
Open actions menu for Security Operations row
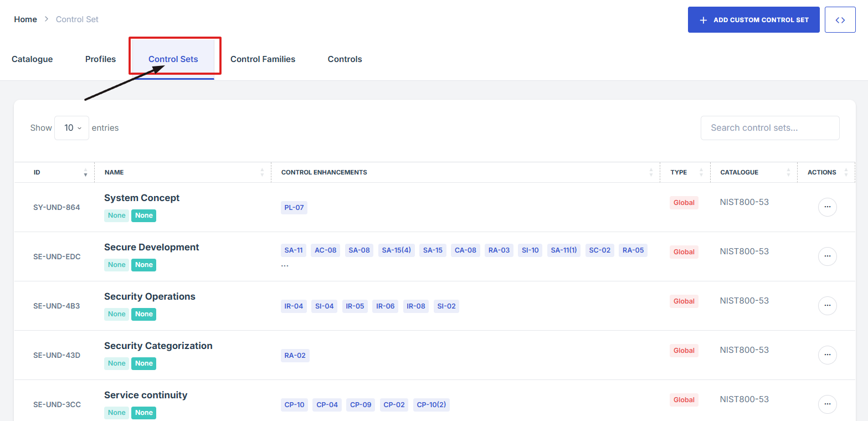(x=827, y=306)
